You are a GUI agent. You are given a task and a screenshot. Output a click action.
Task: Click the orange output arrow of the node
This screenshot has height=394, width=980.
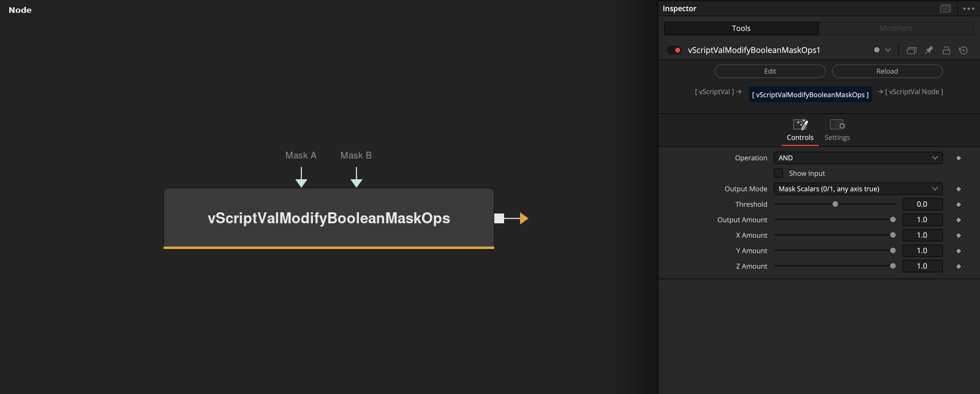point(524,218)
